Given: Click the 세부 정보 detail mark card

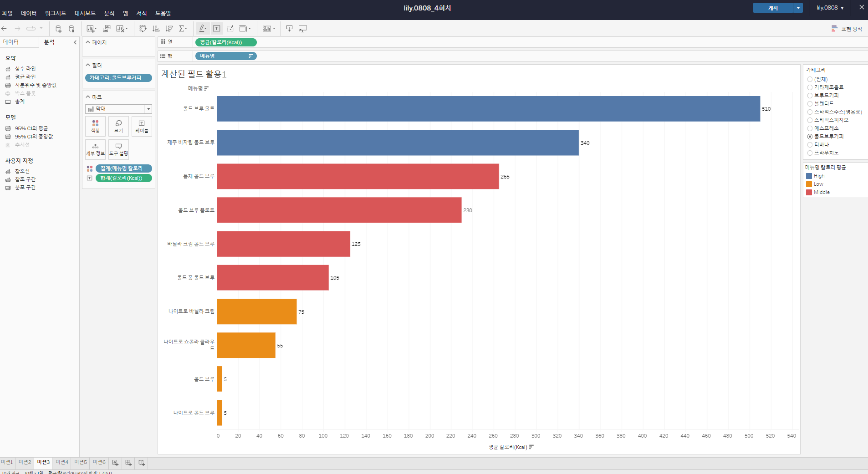Looking at the screenshot, I should click(x=95, y=149).
